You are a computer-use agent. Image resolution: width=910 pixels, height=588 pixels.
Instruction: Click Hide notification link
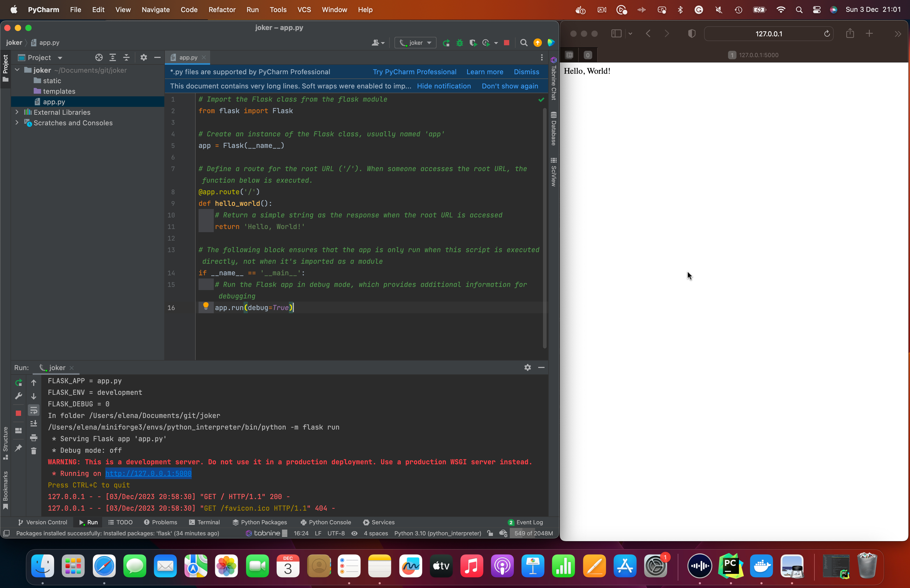[444, 86]
